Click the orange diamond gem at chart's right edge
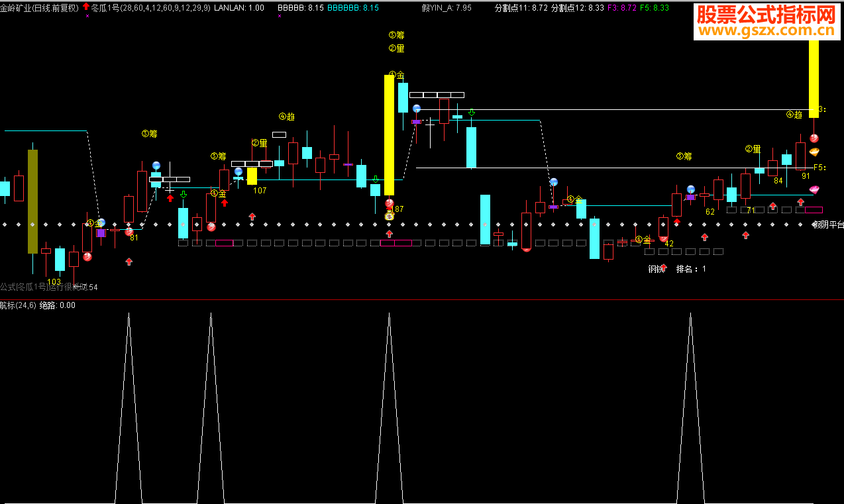 coord(814,152)
